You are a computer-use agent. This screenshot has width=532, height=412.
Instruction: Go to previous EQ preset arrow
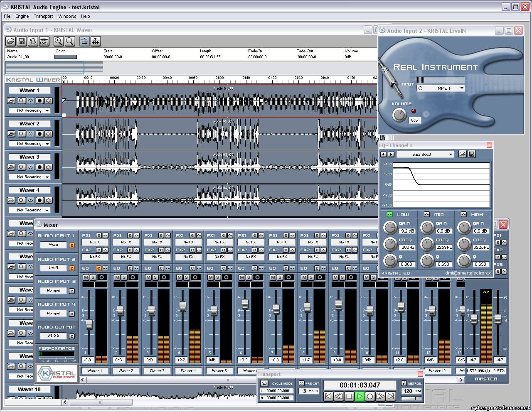(x=384, y=154)
